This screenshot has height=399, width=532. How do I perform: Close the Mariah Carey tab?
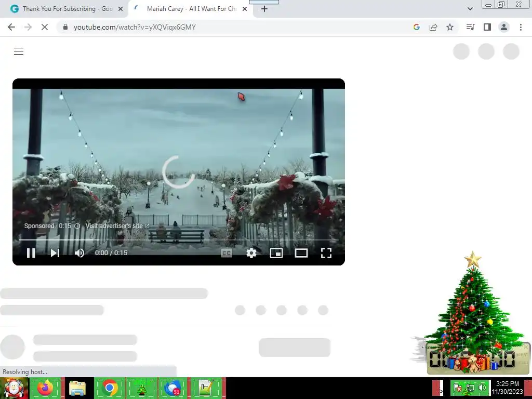tap(245, 9)
